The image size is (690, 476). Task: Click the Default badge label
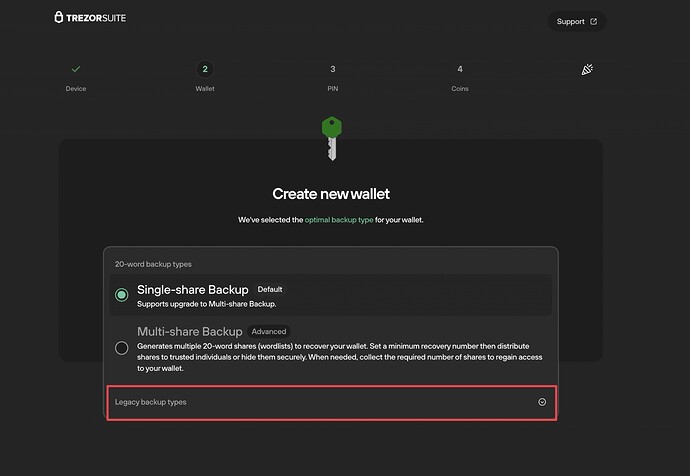tap(270, 289)
